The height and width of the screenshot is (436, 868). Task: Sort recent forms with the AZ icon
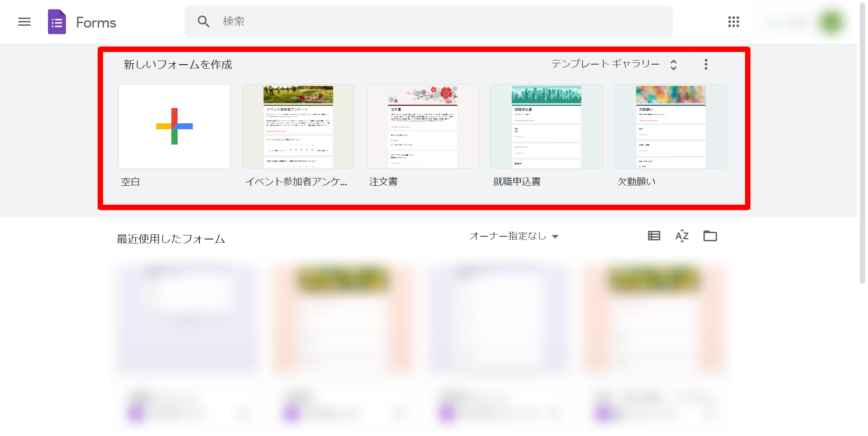pyautogui.click(x=682, y=235)
